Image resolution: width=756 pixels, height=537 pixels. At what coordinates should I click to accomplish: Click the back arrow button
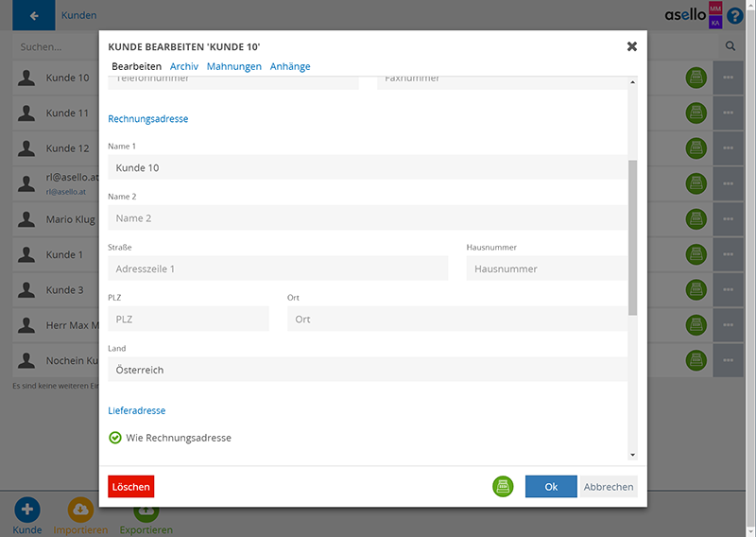coord(35,16)
